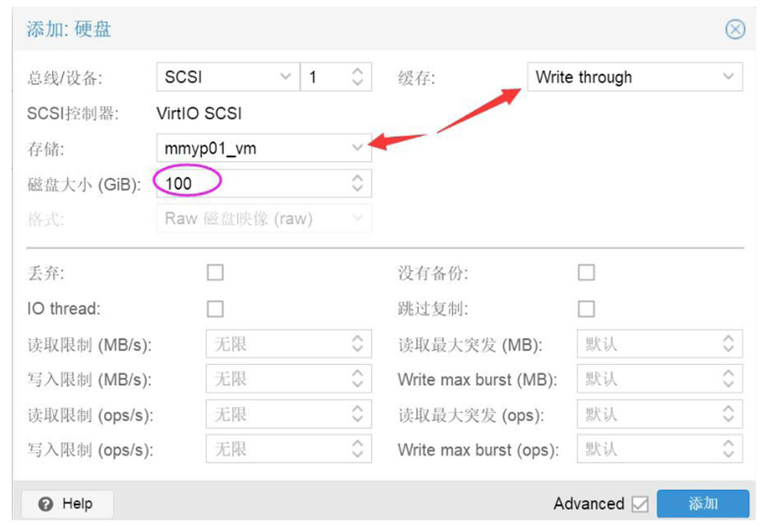Toggle the IO thread checkbox
The image size is (767, 532).
tap(215, 309)
